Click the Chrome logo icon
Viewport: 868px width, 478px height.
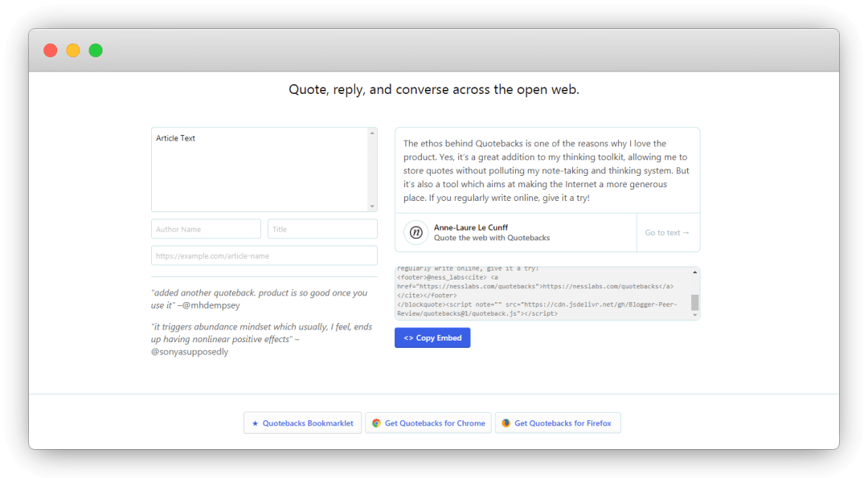(x=376, y=423)
